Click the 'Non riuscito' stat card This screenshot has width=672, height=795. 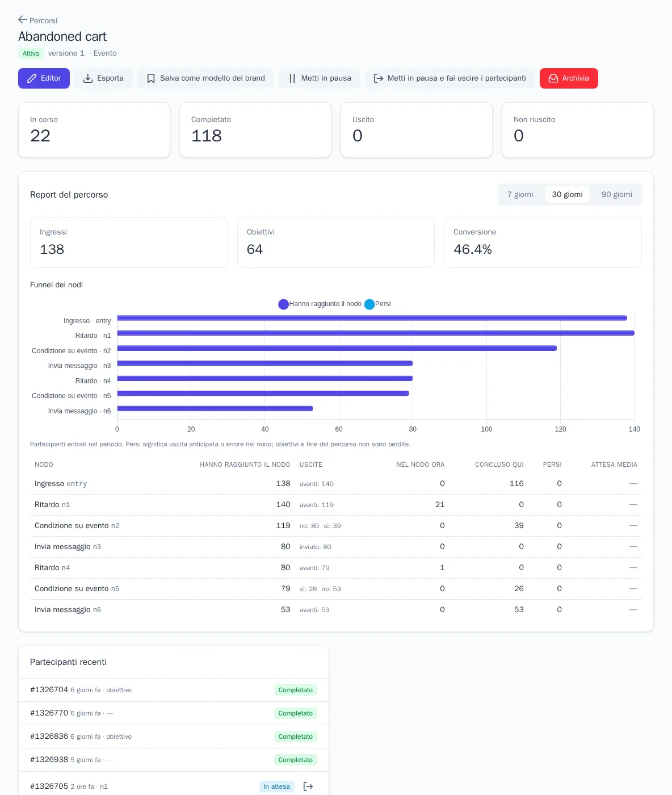click(x=578, y=130)
